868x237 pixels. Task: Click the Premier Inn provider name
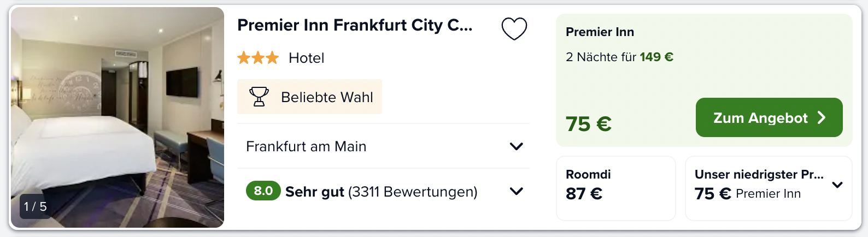tap(600, 32)
